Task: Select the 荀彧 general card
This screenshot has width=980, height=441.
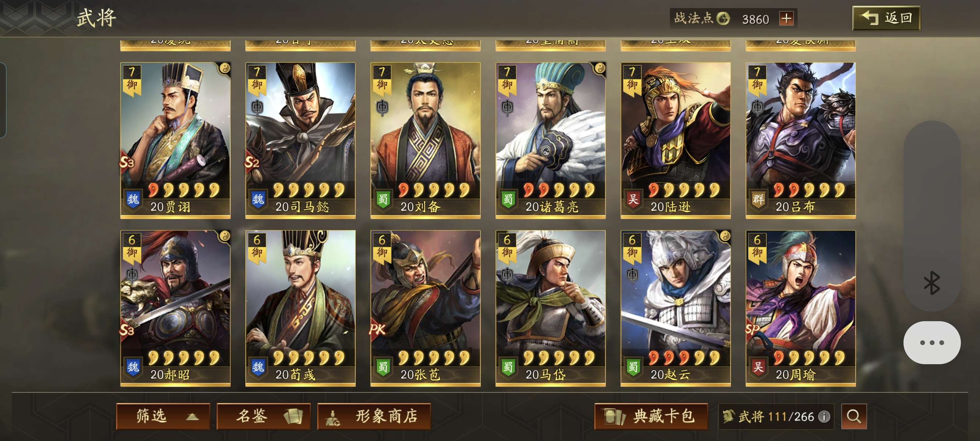Action: pos(300,308)
